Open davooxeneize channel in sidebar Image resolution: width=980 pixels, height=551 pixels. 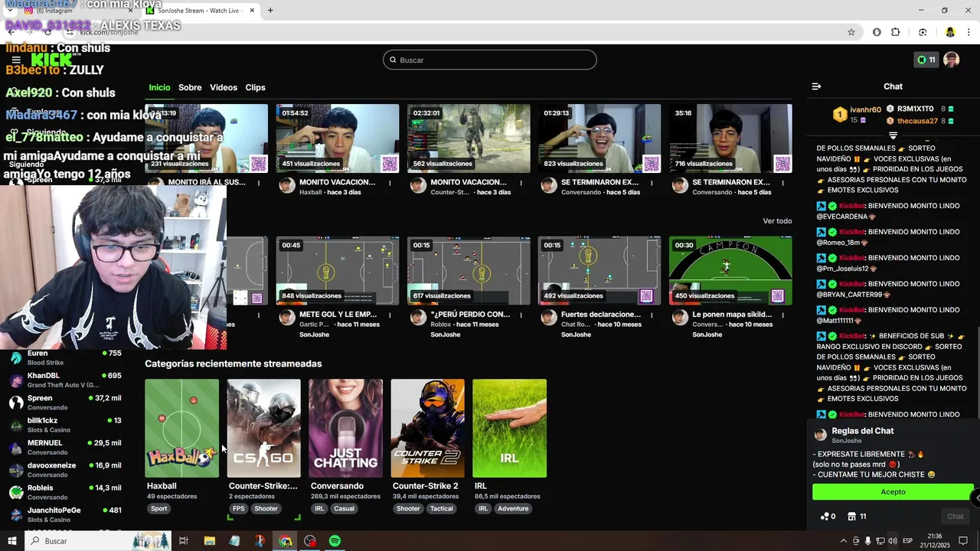click(x=65, y=470)
